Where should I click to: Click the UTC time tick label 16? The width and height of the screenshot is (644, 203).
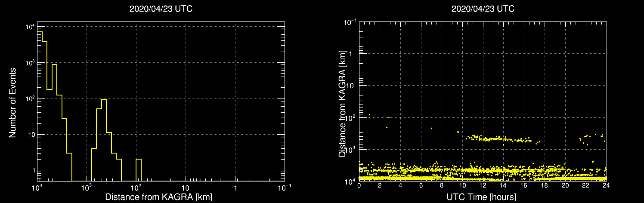[524, 185]
